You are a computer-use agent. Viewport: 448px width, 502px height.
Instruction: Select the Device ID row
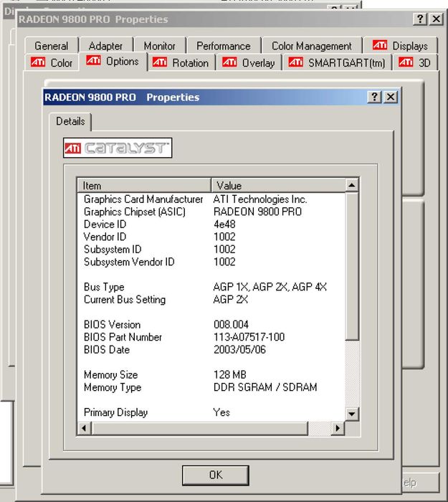click(211, 224)
